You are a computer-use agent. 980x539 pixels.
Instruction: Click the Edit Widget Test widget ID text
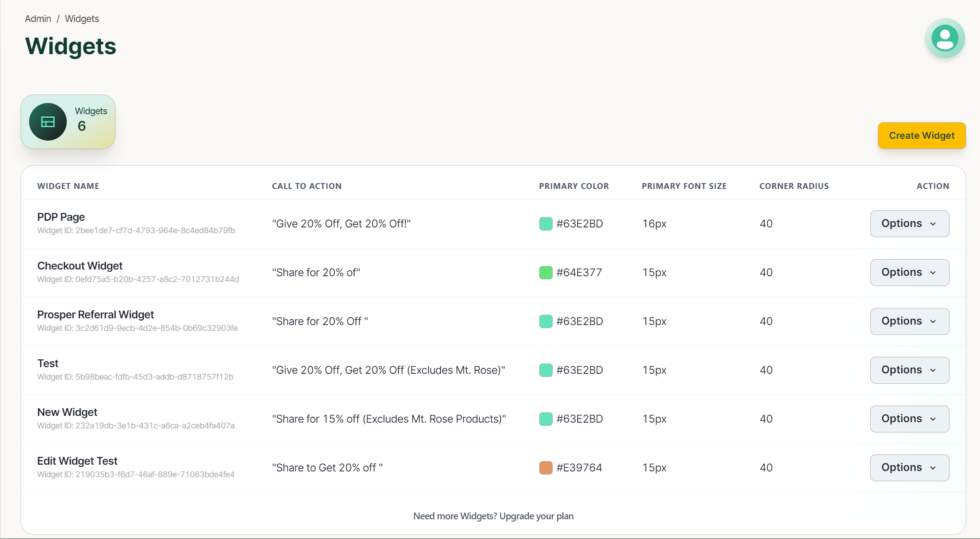(136, 474)
